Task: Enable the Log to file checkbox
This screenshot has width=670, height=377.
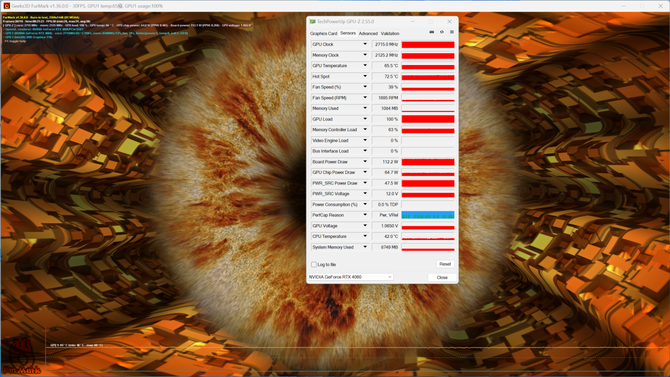Action: 314,265
